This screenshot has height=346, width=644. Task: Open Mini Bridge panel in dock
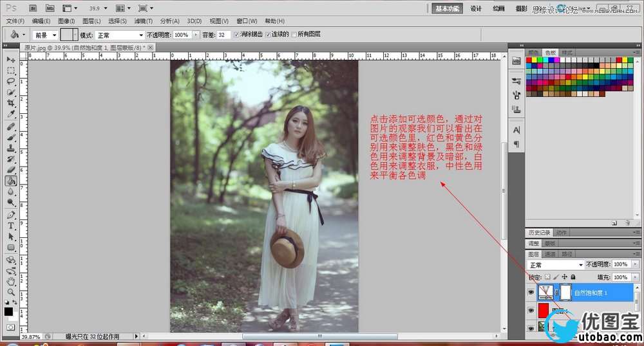pos(516,61)
